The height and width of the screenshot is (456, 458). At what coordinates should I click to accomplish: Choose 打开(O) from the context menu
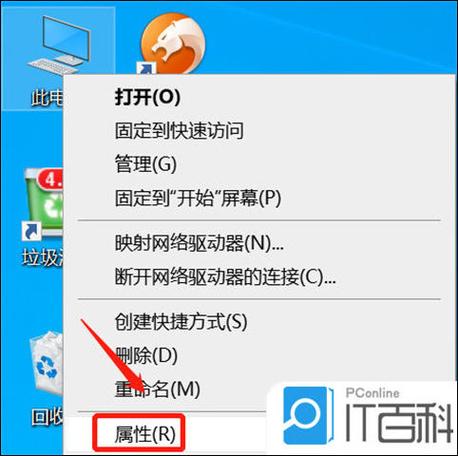(x=147, y=97)
